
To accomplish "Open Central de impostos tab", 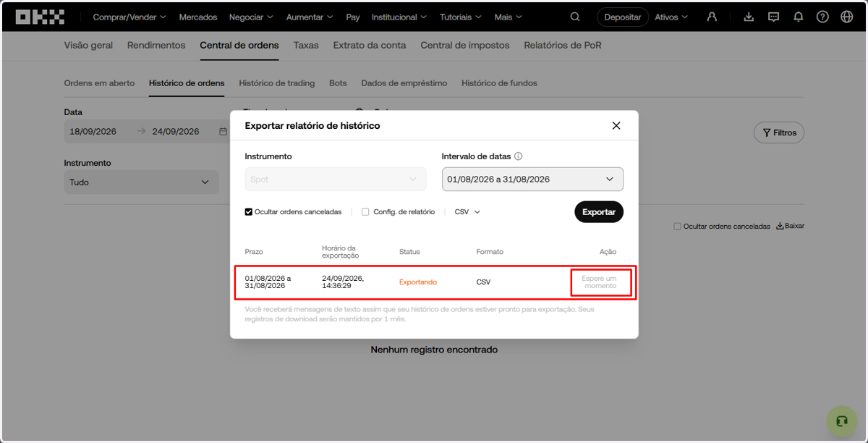I will (x=465, y=45).
